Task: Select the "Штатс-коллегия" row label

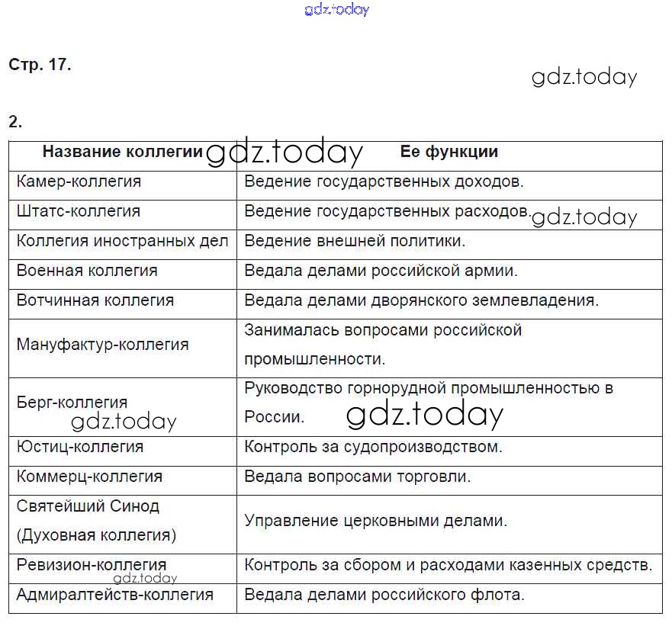Action: 79,211
